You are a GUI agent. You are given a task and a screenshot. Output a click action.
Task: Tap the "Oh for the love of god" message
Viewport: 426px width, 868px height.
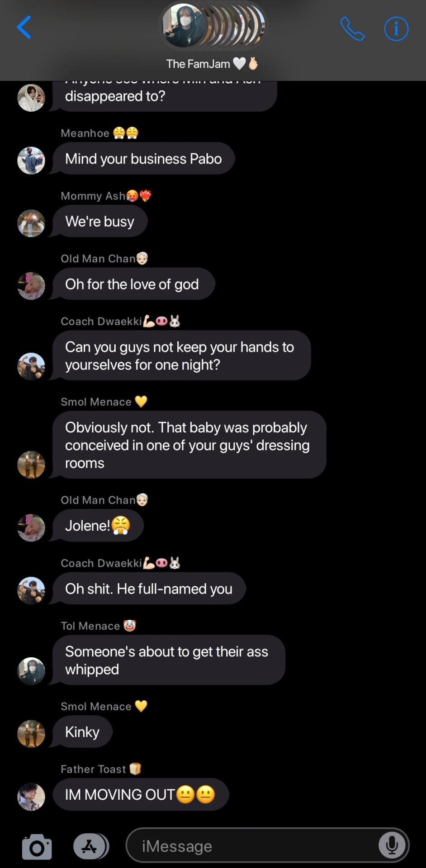pos(132,284)
